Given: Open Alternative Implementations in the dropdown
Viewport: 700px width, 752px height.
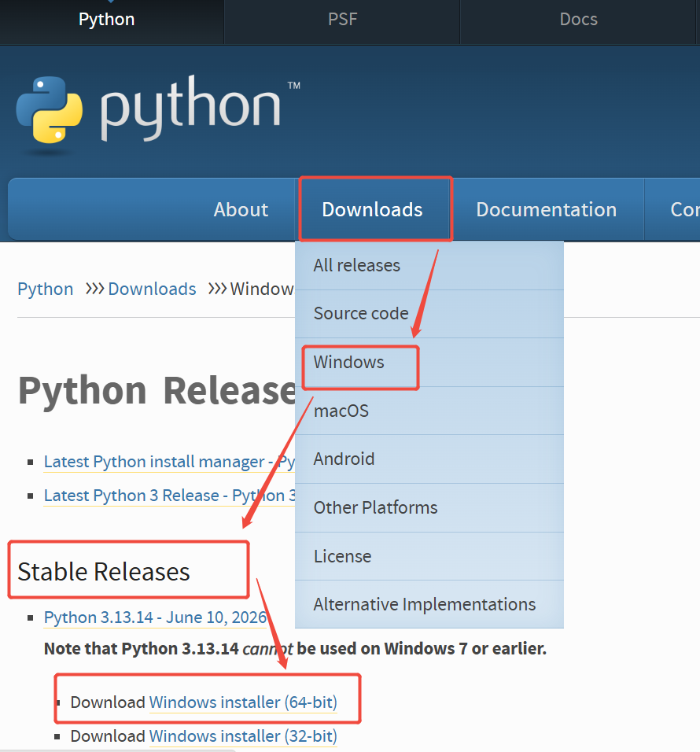Looking at the screenshot, I should point(429,604).
